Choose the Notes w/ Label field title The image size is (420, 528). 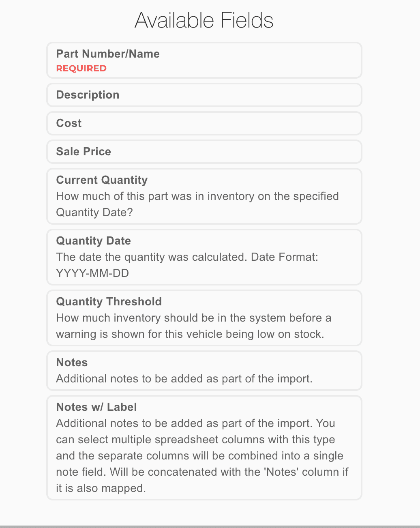click(96, 407)
